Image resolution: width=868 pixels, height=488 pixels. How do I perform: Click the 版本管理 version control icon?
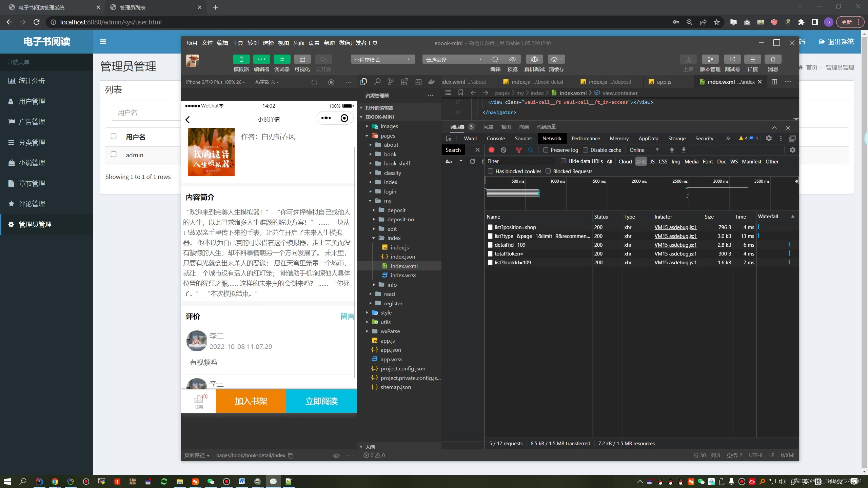[x=710, y=59]
